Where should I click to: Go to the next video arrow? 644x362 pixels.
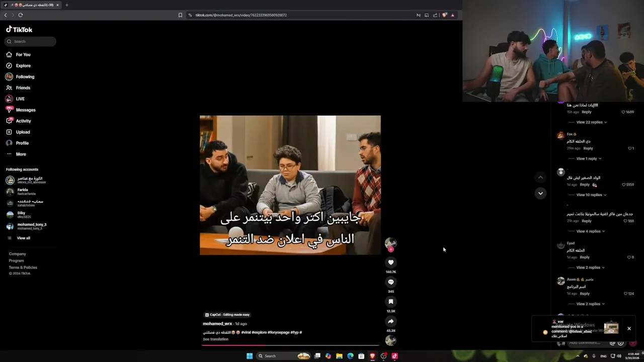pos(540,193)
